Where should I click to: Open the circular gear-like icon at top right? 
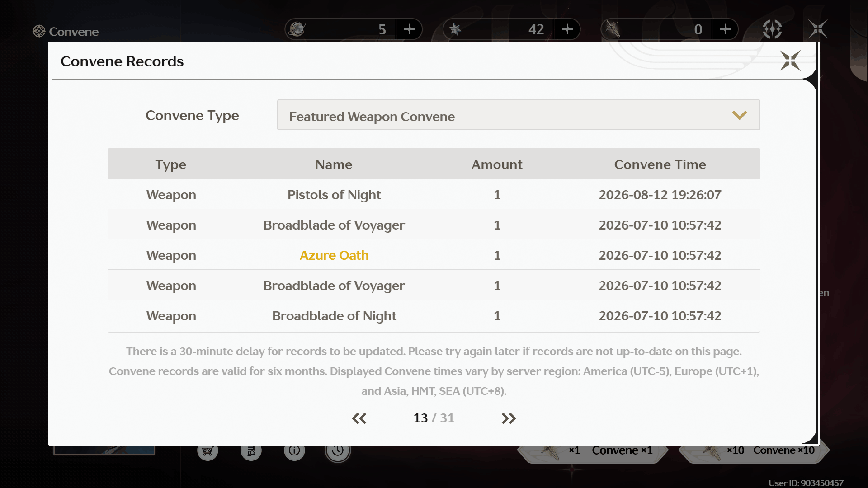[x=772, y=29]
